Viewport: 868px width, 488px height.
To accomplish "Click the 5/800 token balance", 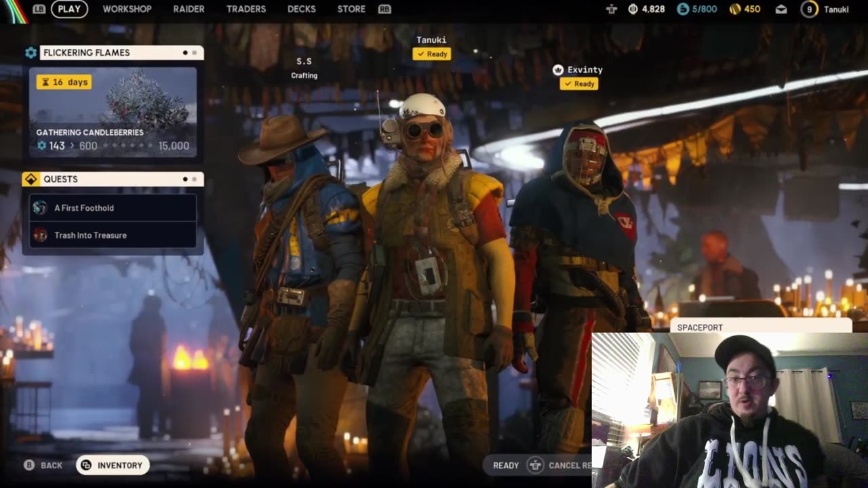I will 705,9.
